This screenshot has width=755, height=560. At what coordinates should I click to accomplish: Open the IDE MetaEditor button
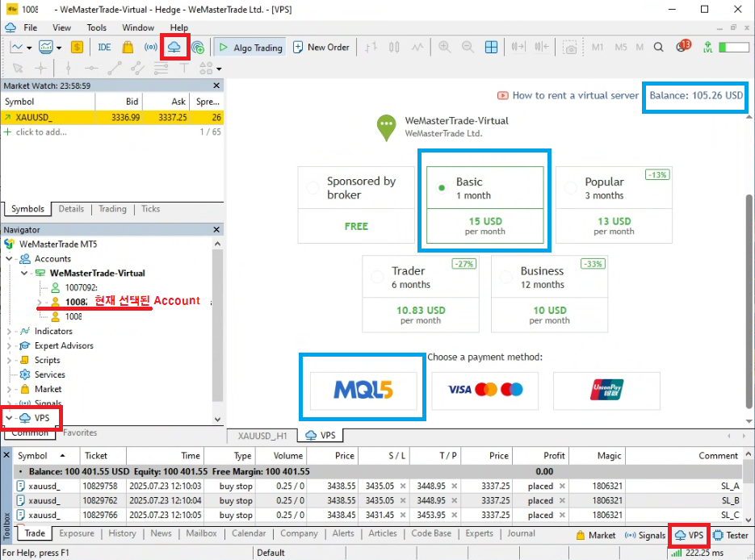tap(104, 47)
